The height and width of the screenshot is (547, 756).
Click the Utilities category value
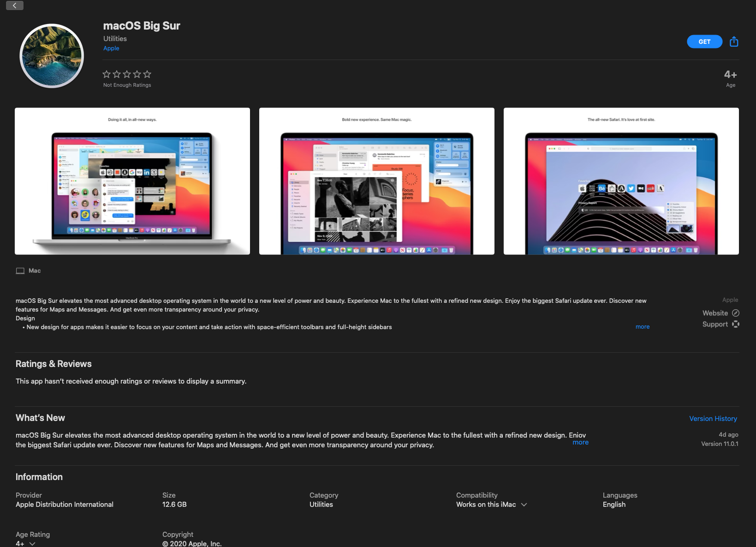click(321, 505)
